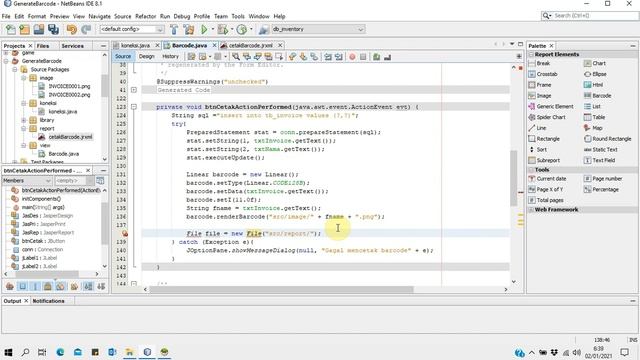Select the Current date tool
Screen dimensions: 640x360
[547, 179]
